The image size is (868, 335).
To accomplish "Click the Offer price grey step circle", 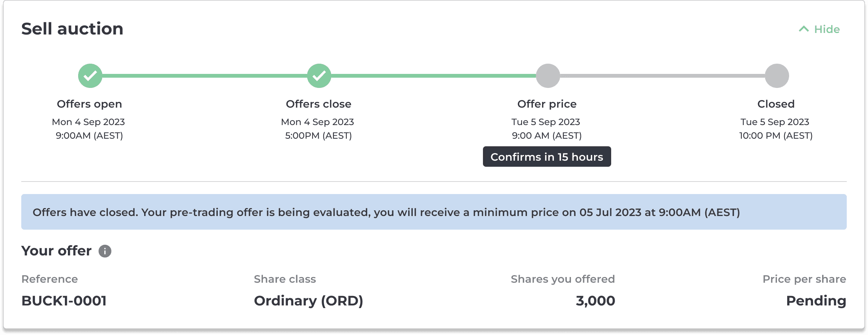I will (x=548, y=76).
